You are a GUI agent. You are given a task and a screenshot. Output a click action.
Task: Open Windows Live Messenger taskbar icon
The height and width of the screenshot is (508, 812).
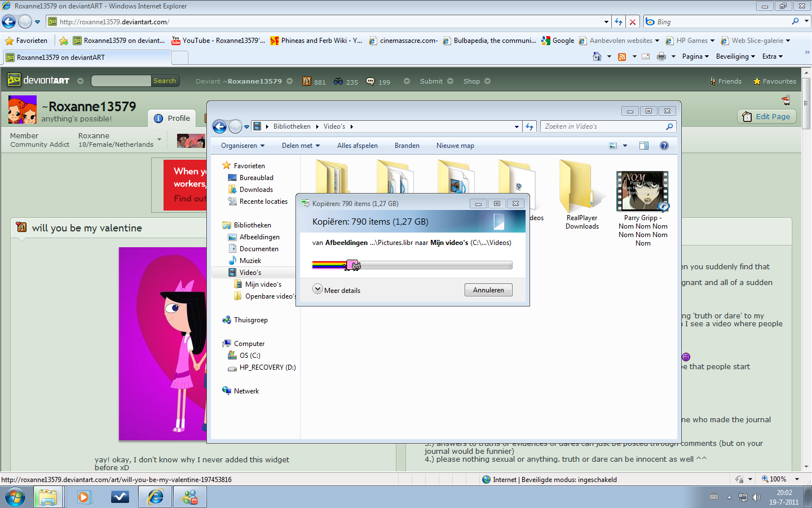point(191,497)
